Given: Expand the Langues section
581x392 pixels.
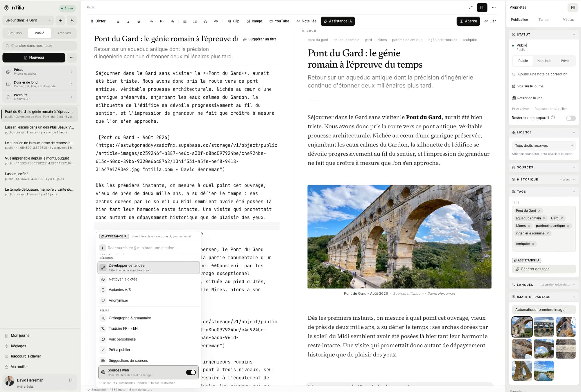Looking at the screenshot, I should pyautogui.click(x=544, y=285).
